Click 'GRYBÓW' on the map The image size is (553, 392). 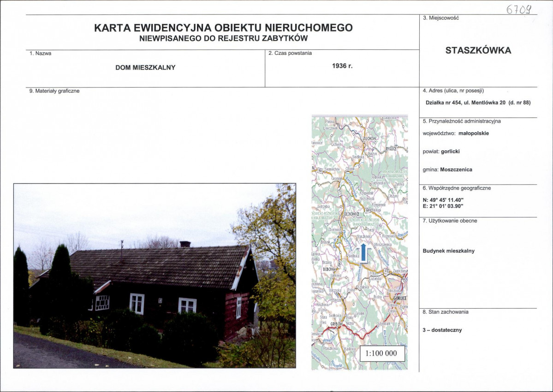pyautogui.click(x=336, y=324)
